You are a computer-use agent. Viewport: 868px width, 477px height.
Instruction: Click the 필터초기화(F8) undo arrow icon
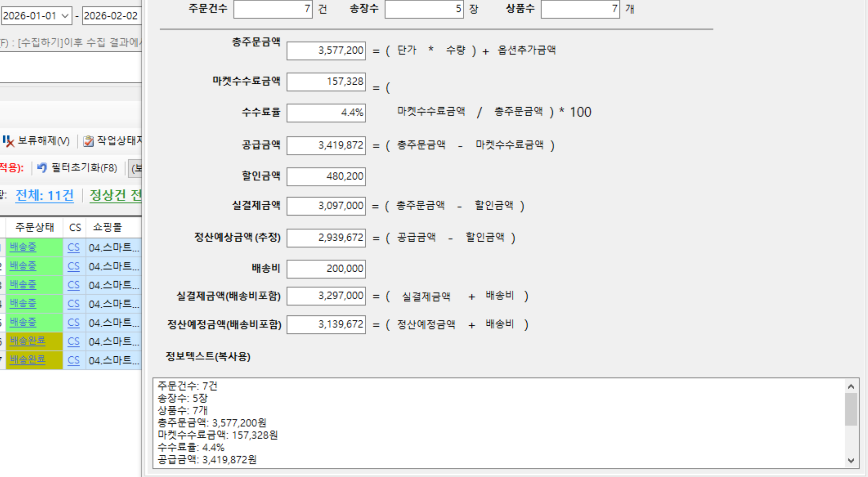42,167
